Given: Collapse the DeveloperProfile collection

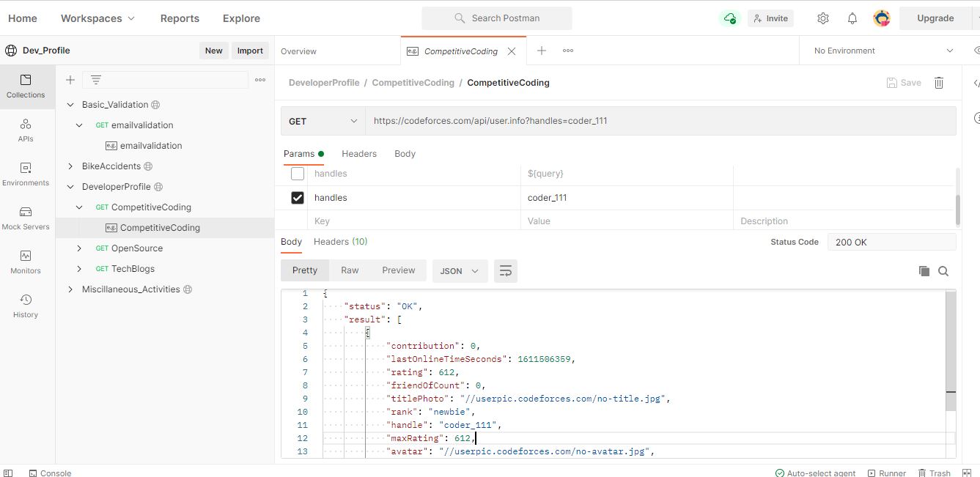Looking at the screenshot, I should point(70,187).
